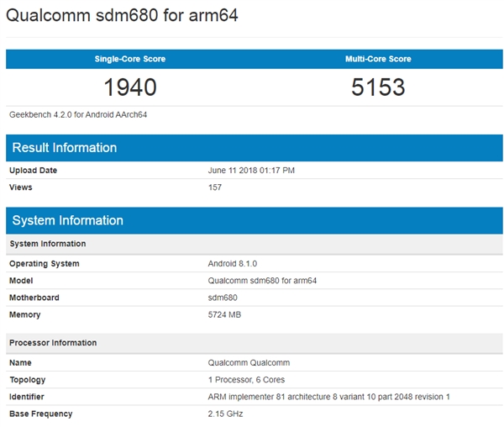Click the Model value in the system table
This screenshot has height=427, width=504.
click(261, 281)
